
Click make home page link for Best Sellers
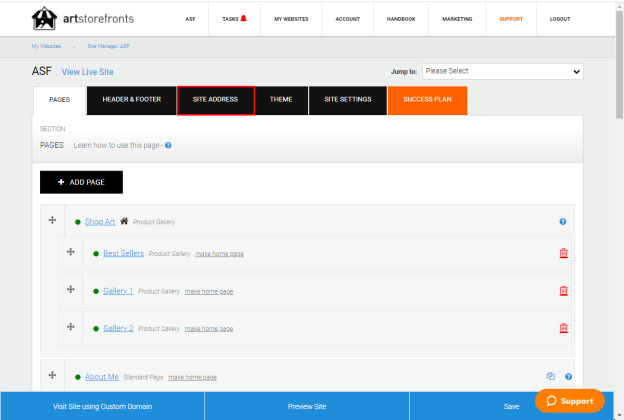[219, 254]
